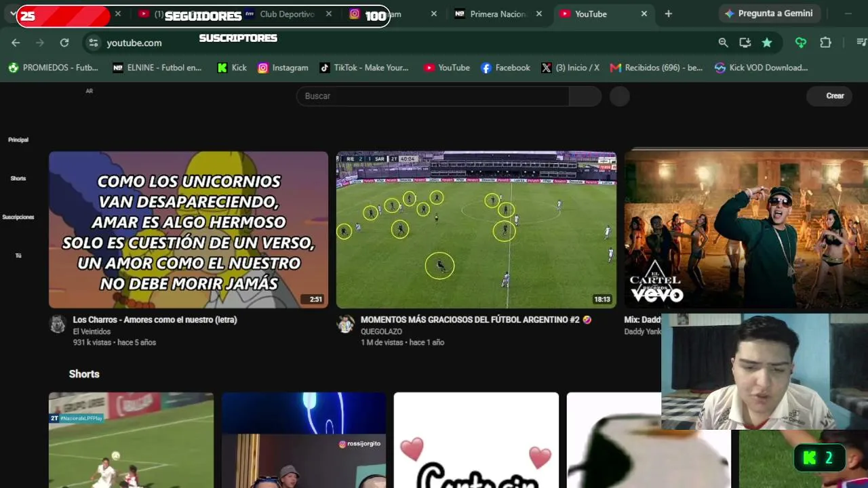Open the Daddy Yankee Vevo mix thumbnail

[746, 230]
